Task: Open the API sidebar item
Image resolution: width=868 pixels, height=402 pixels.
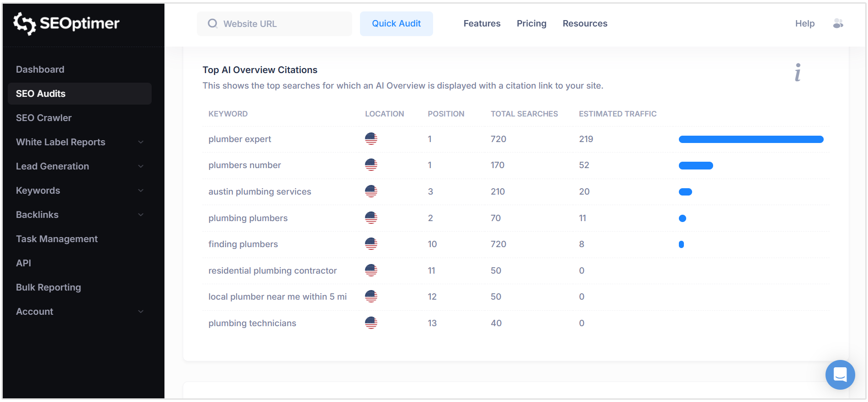Action: tap(80, 263)
